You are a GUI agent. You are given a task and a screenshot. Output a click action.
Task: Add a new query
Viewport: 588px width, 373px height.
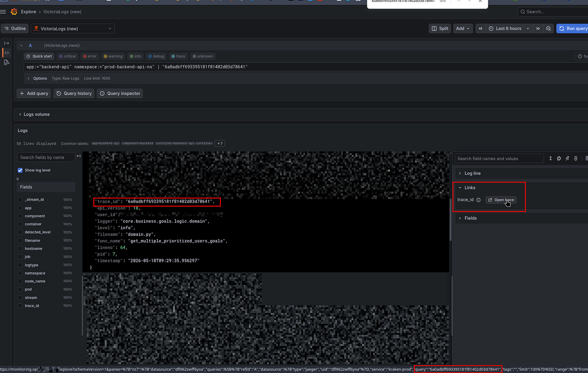tap(34, 93)
